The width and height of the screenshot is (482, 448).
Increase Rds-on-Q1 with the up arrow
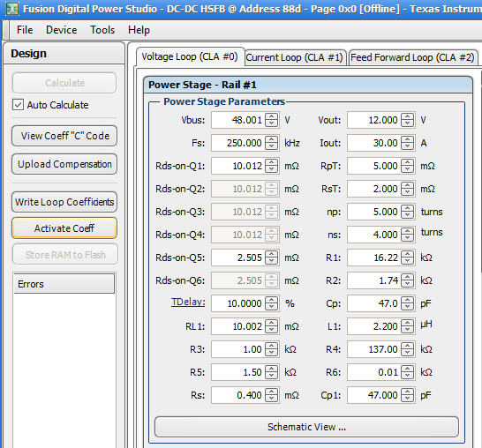[271, 162]
